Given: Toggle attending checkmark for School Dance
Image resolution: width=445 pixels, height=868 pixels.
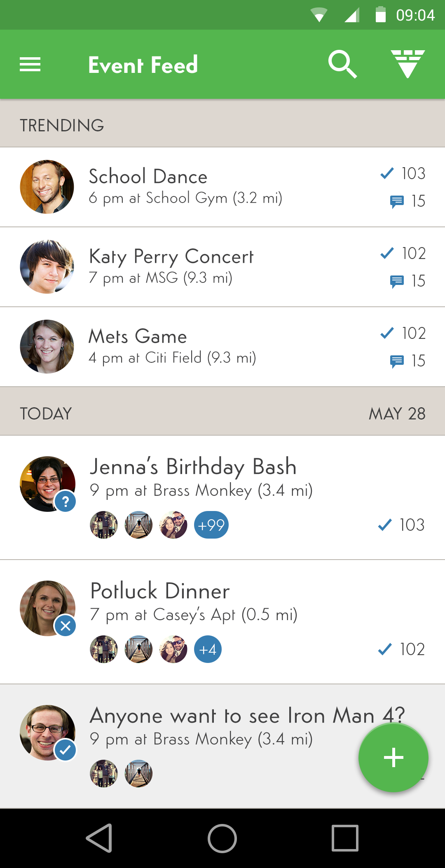Looking at the screenshot, I should [x=387, y=173].
